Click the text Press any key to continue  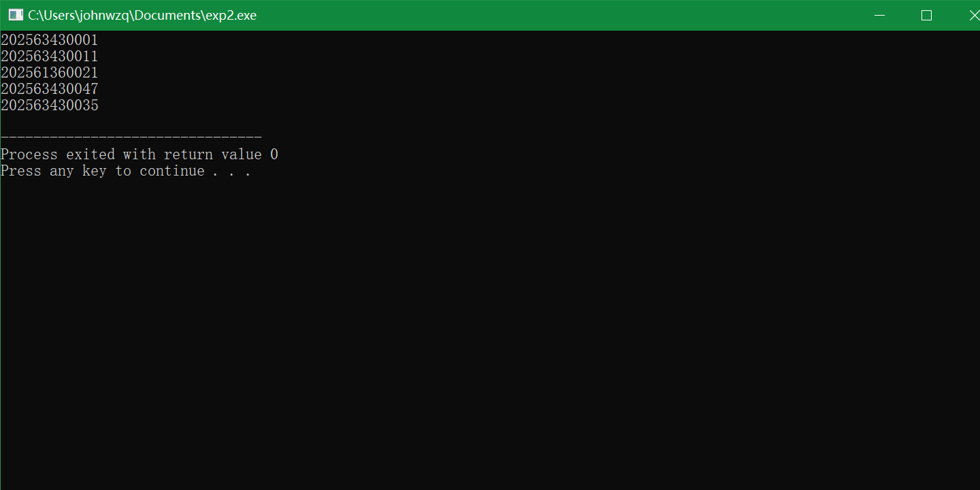(x=126, y=170)
